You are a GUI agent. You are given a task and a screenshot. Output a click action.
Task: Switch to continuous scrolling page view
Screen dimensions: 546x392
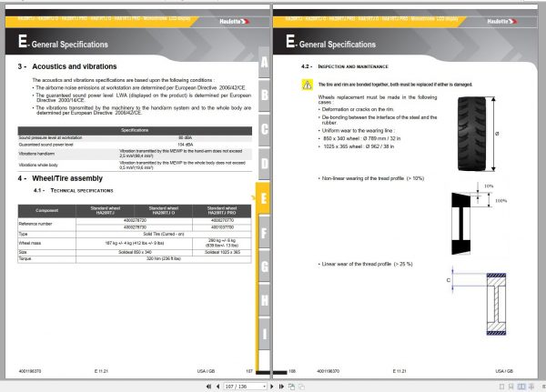coord(511,387)
